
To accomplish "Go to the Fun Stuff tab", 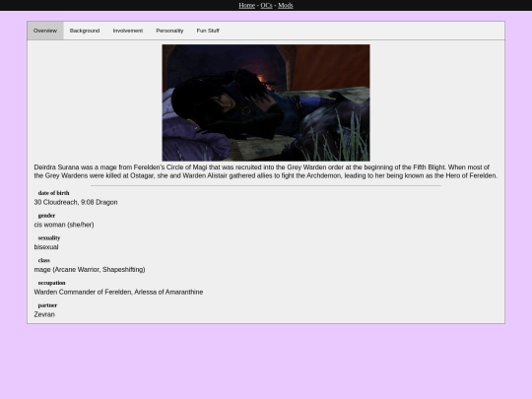I will point(208,31).
